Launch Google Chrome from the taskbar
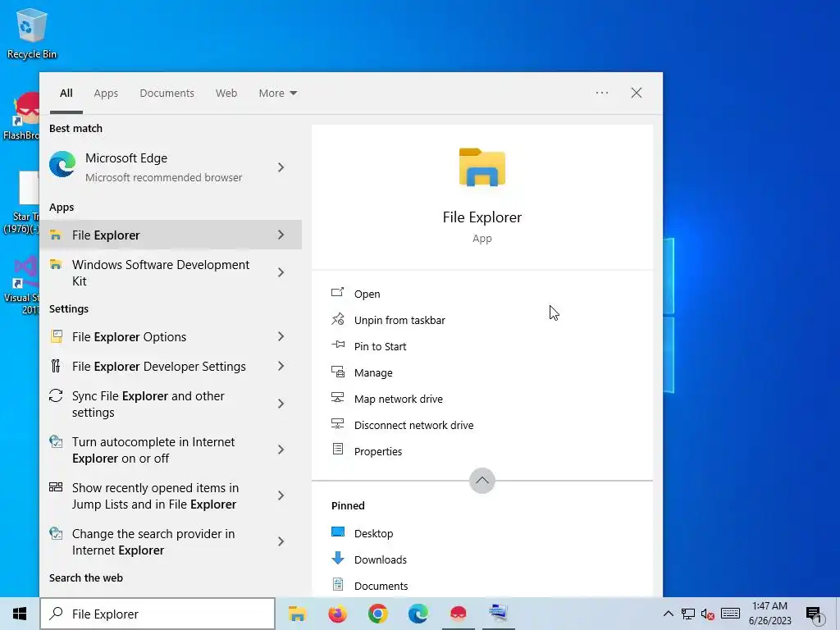 [x=377, y=614]
